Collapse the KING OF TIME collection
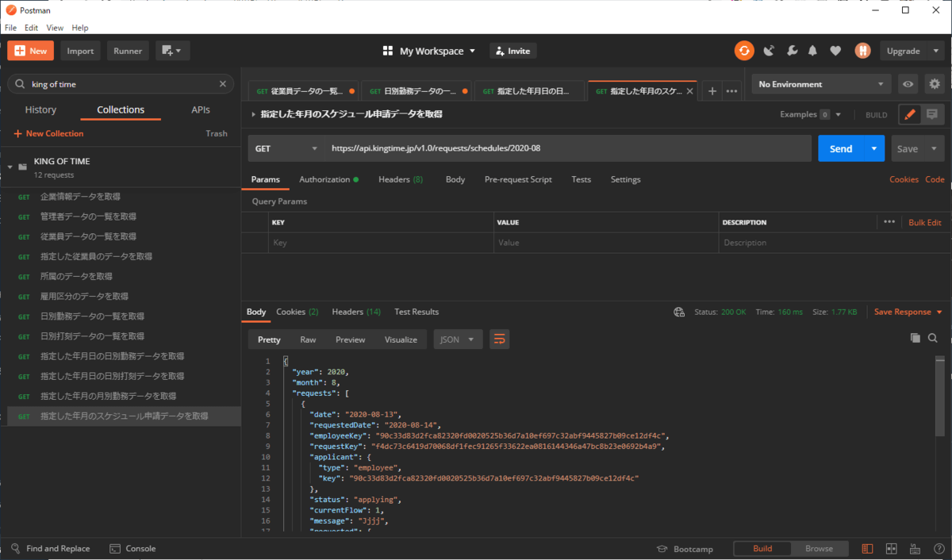This screenshot has height=560, width=952. tap(10, 167)
